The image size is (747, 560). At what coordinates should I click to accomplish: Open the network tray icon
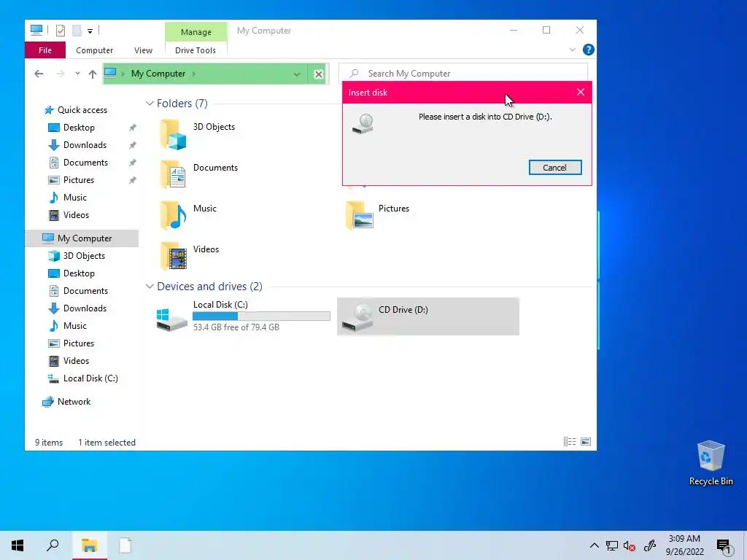tap(612, 545)
